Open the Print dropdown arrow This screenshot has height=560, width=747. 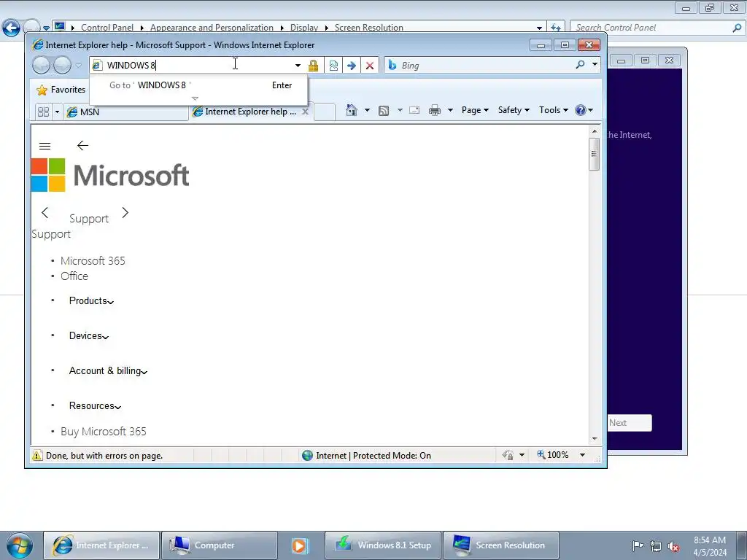(x=450, y=111)
